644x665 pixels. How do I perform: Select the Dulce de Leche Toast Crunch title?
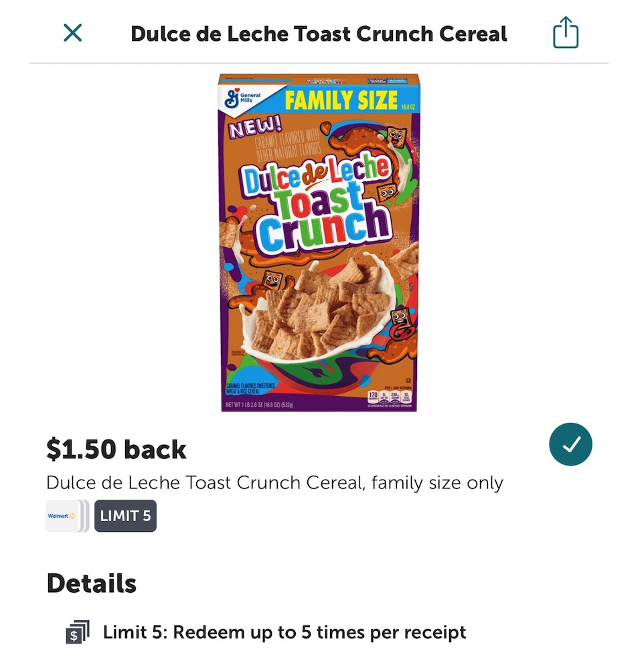click(319, 33)
